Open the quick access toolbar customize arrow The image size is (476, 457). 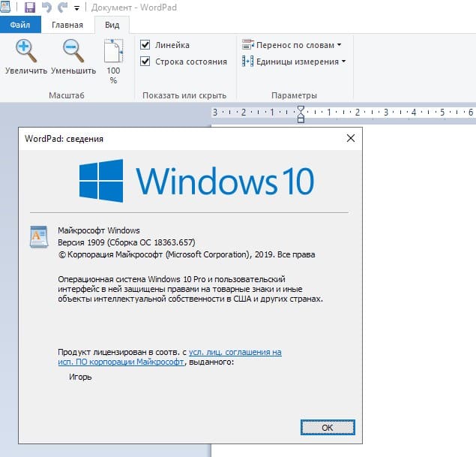click(76, 8)
